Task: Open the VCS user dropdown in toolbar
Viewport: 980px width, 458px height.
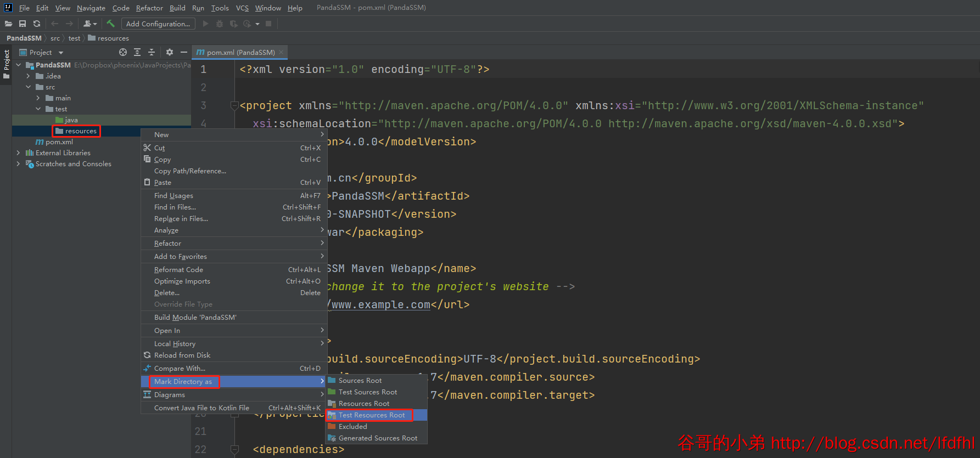Action: (x=90, y=24)
